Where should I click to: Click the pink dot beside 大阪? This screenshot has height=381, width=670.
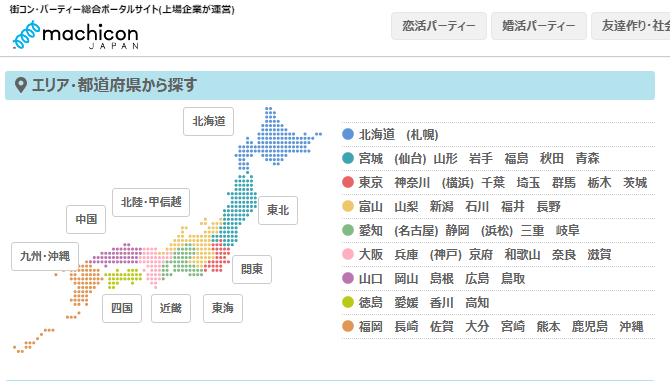(348, 254)
